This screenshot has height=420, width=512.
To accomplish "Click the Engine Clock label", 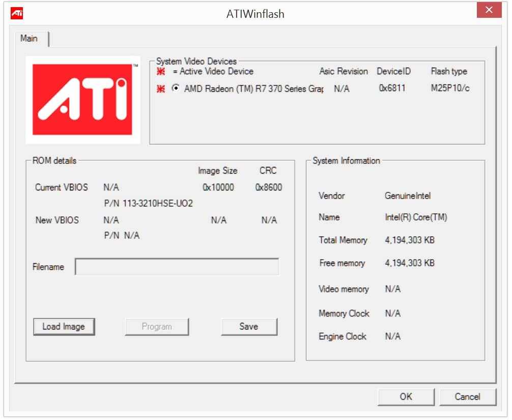I will click(343, 337).
